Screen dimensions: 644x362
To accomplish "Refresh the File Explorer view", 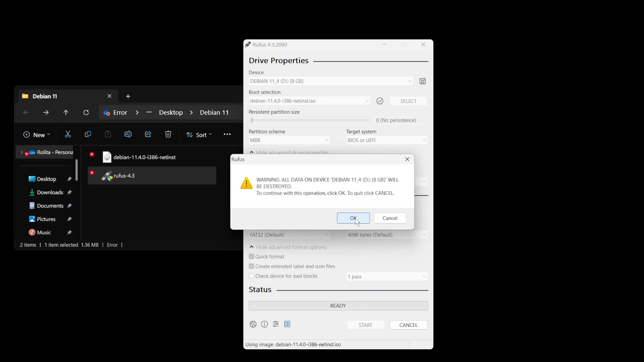I will (x=86, y=113).
